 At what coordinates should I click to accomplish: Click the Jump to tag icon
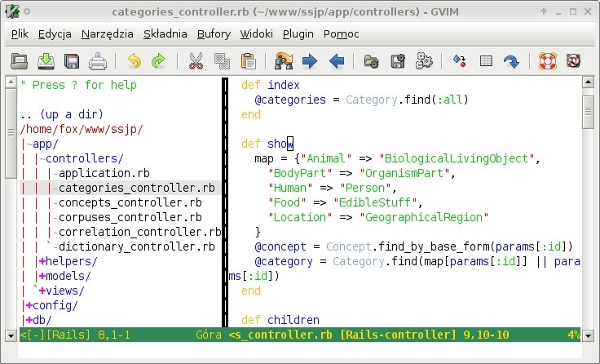512,61
